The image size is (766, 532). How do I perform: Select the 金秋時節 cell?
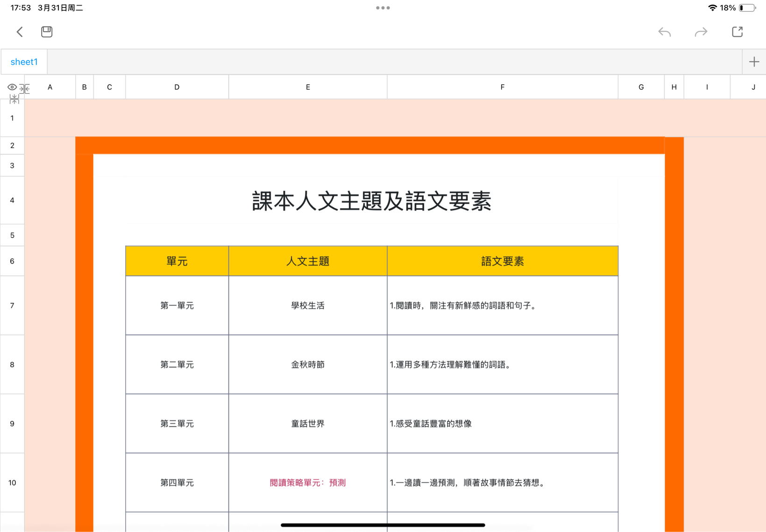tap(308, 364)
